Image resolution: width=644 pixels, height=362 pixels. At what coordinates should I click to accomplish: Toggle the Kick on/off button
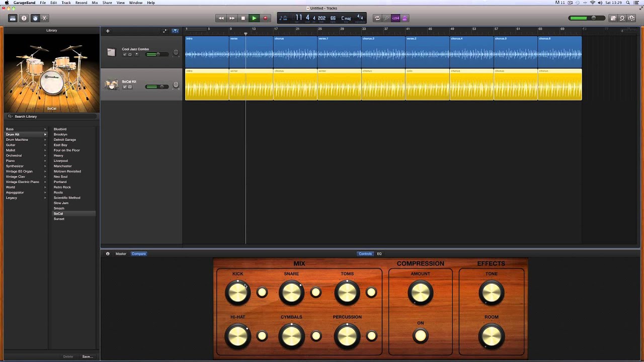pyautogui.click(x=262, y=292)
